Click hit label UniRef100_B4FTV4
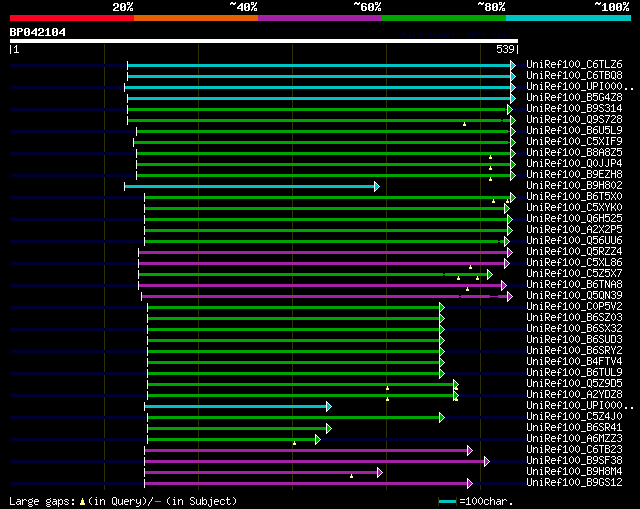This screenshot has width=640, height=509. pos(574,362)
